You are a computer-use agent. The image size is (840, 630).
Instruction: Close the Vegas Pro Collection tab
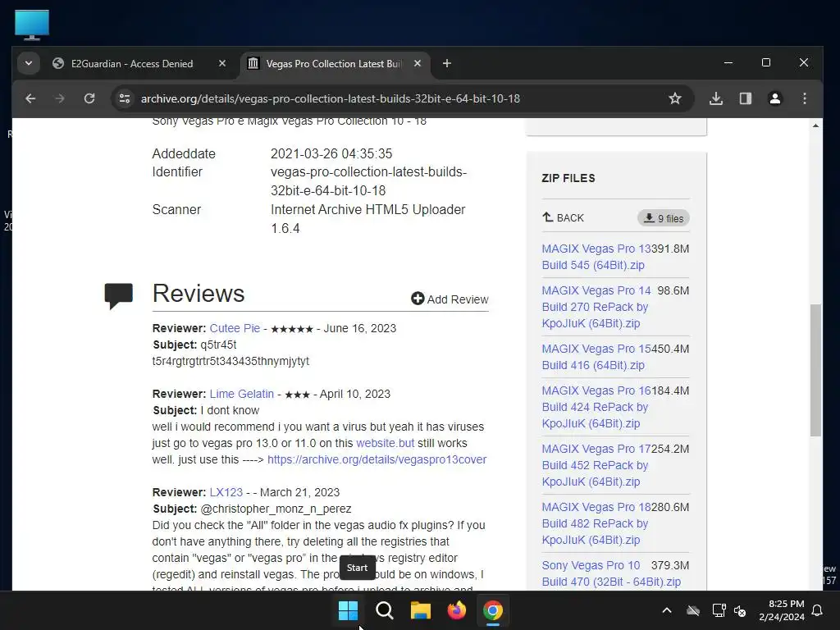click(418, 63)
